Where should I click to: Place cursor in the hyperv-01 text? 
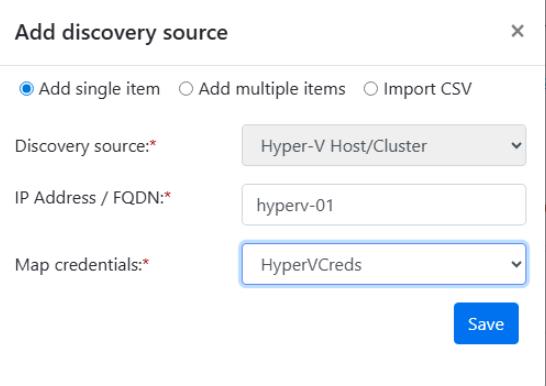[x=295, y=205]
